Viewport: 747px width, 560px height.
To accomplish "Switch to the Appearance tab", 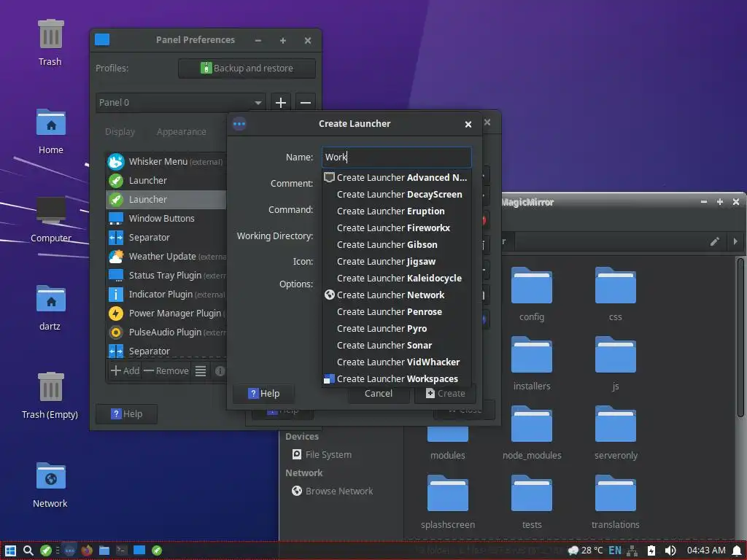I will pos(182,132).
